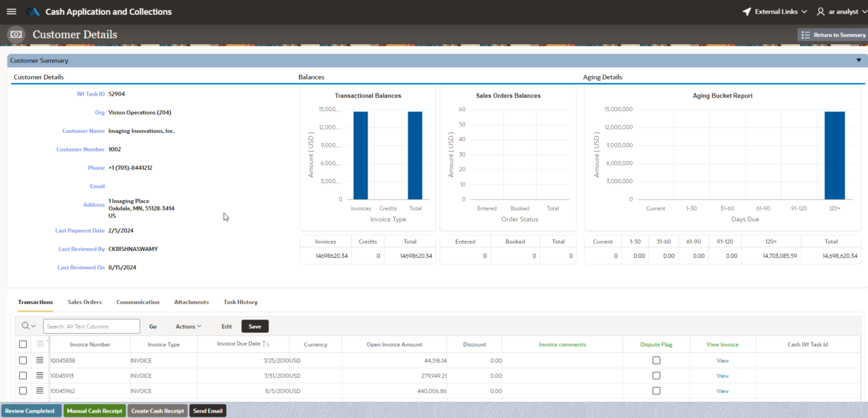Screen dimensions: 868x418
Task: Click the Manual Cash Receipt button
Action: click(x=94, y=410)
